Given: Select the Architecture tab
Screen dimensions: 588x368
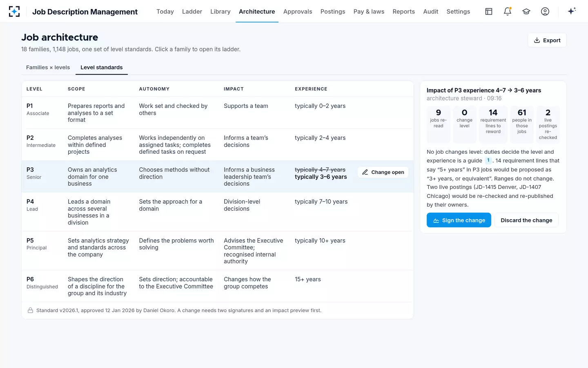Looking at the screenshot, I should click(257, 11).
